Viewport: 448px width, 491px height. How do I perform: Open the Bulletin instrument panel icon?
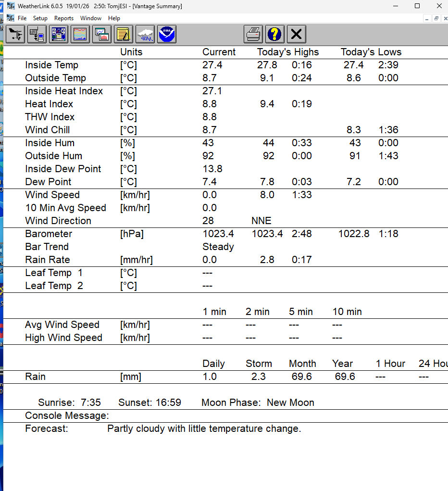point(59,35)
